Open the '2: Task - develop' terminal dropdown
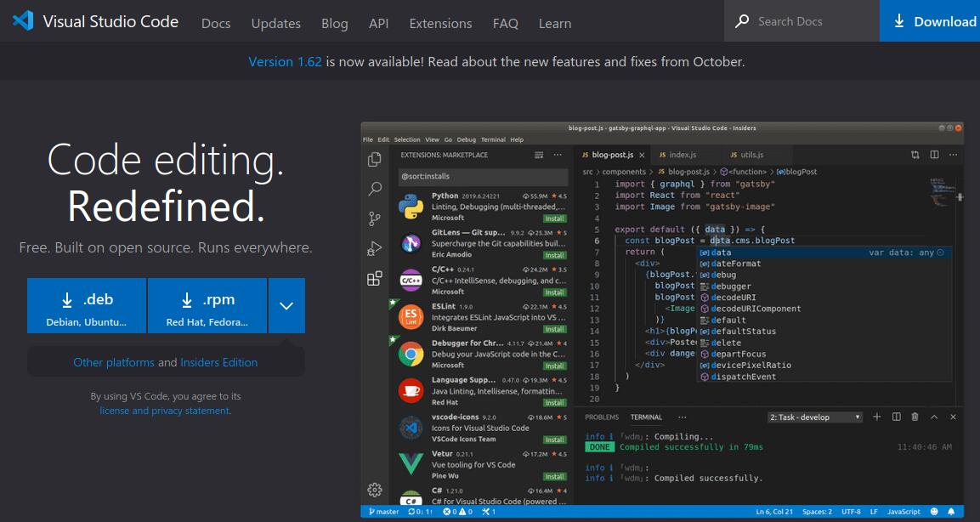The image size is (980, 522). (x=814, y=417)
